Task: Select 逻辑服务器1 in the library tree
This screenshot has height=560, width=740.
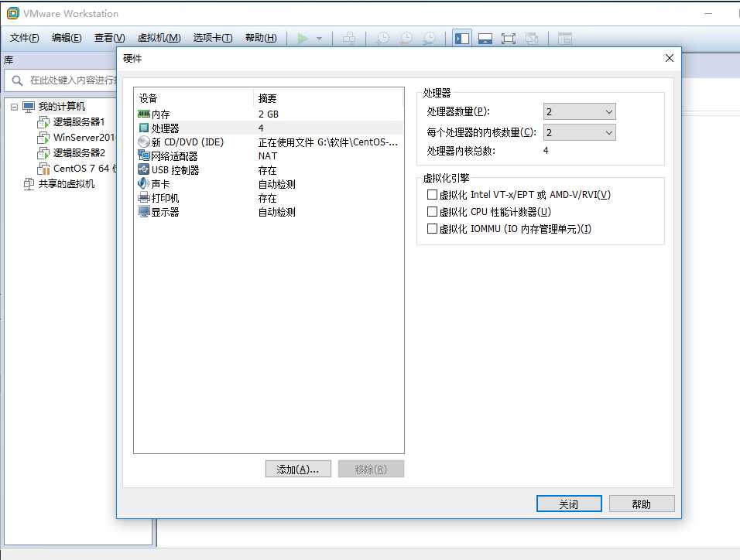Action: point(78,121)
